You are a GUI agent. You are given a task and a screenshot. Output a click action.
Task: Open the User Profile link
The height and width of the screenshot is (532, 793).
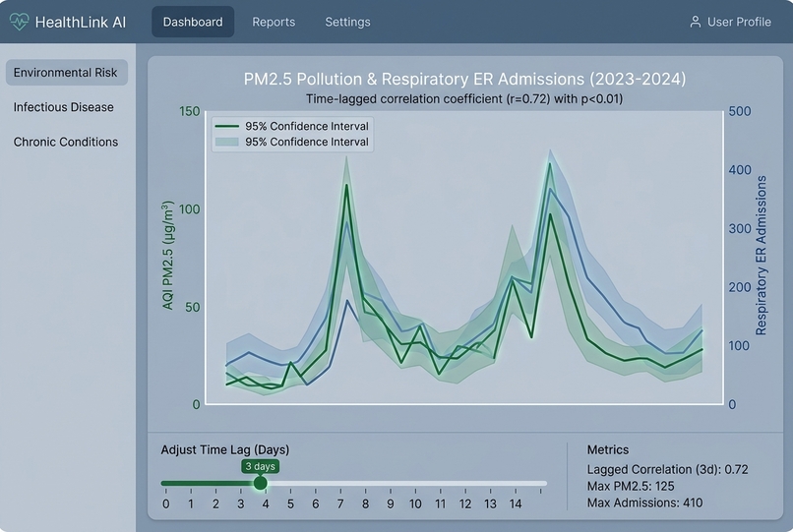pyautogui.click(x=730, y=22)
